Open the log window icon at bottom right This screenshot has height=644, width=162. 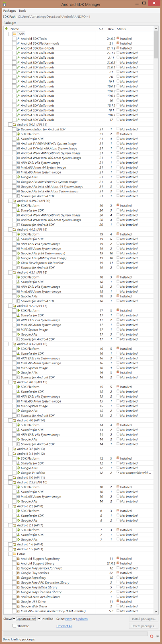pyautogui.click(x=157, y=636)
